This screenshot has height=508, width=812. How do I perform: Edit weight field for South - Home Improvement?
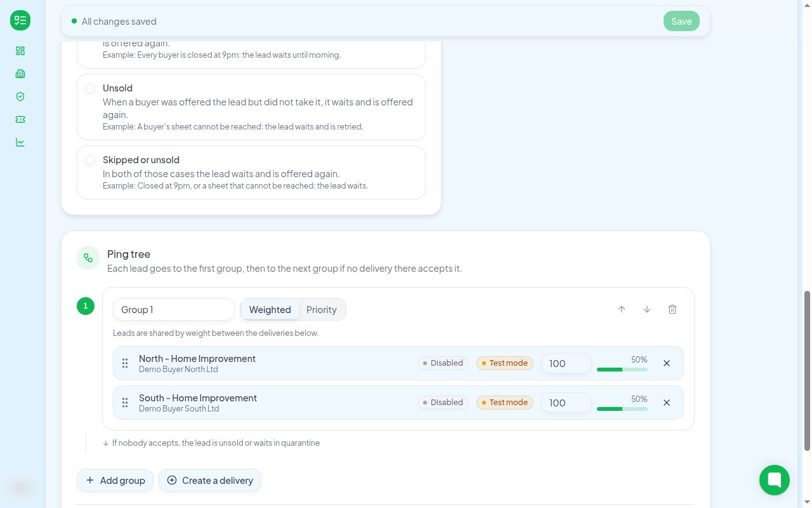click(x=566, y=403)
